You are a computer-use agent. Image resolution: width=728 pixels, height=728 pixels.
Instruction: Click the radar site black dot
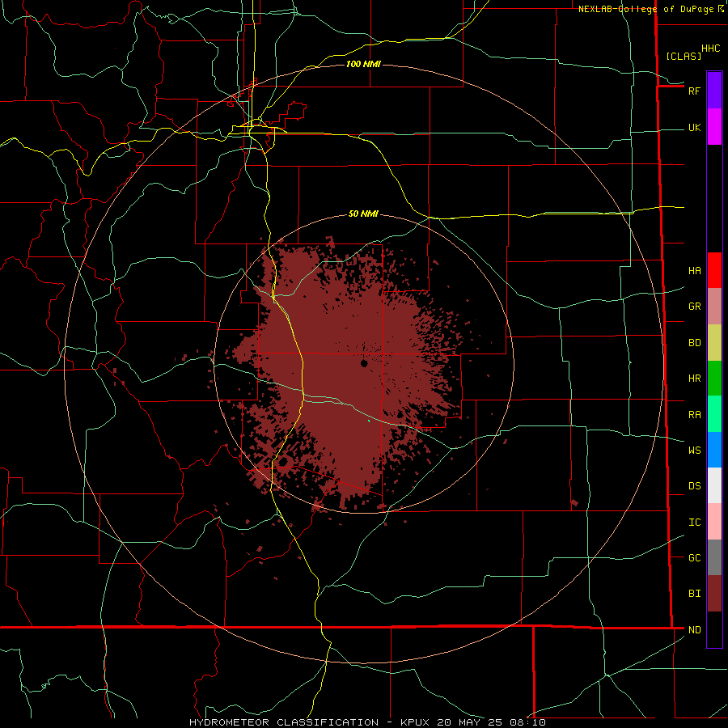[x=364, y=363]
